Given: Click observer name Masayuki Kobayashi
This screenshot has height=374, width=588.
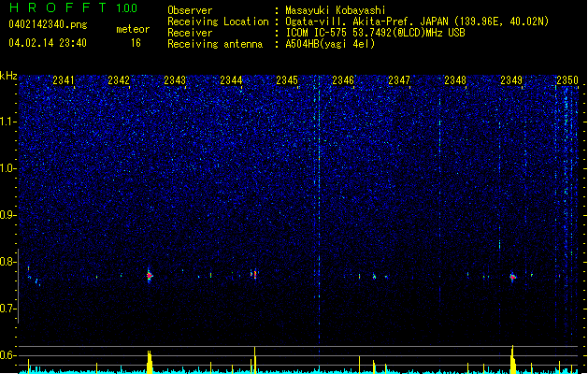Looking at the screenshot, I should (x=336, y=10).
